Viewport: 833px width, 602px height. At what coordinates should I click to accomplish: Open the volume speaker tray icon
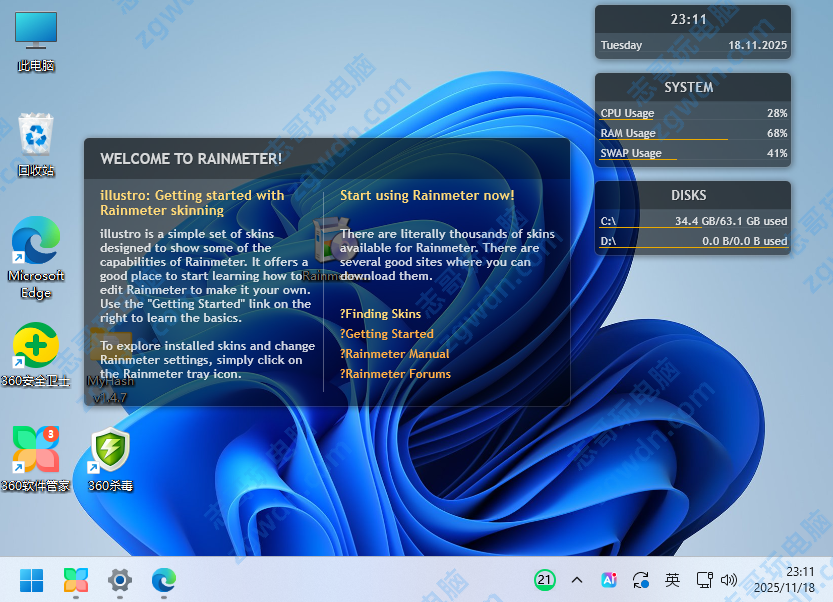pos(729,579)
